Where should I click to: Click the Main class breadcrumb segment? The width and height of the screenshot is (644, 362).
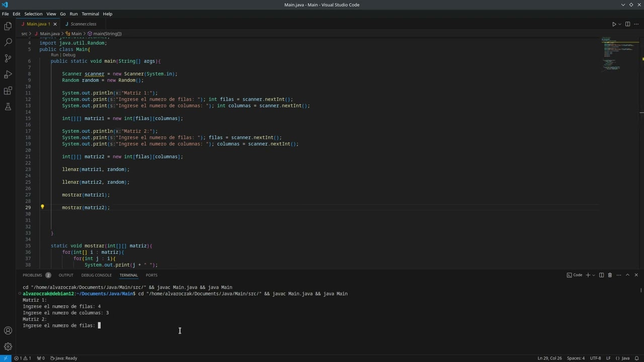pyautogui.click(x=73, y=34)
